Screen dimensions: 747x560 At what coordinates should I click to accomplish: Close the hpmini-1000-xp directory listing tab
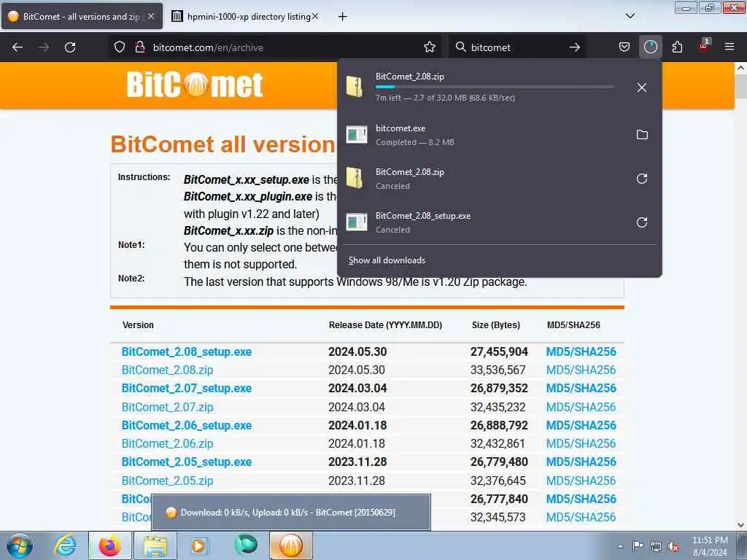coord(315,16)
